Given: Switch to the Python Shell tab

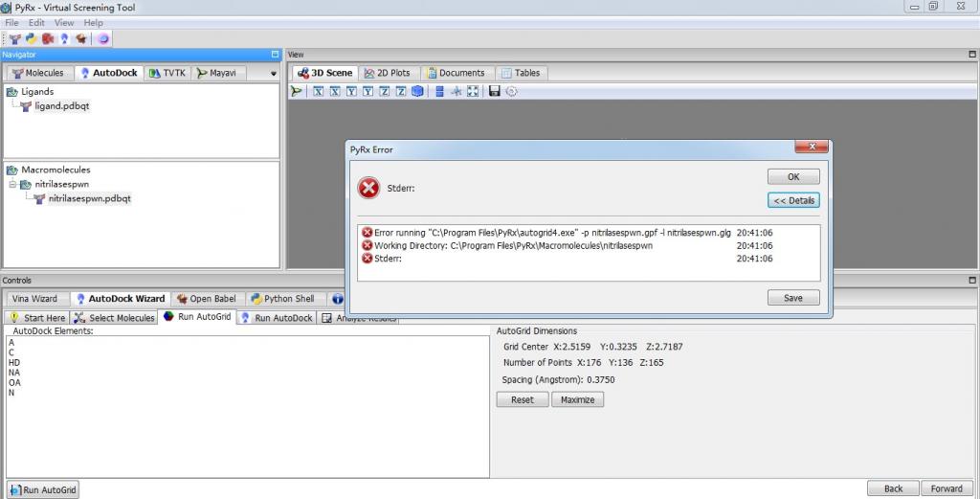Looking at the screenshot, I should pyautogui.click(x=282, y=299).
